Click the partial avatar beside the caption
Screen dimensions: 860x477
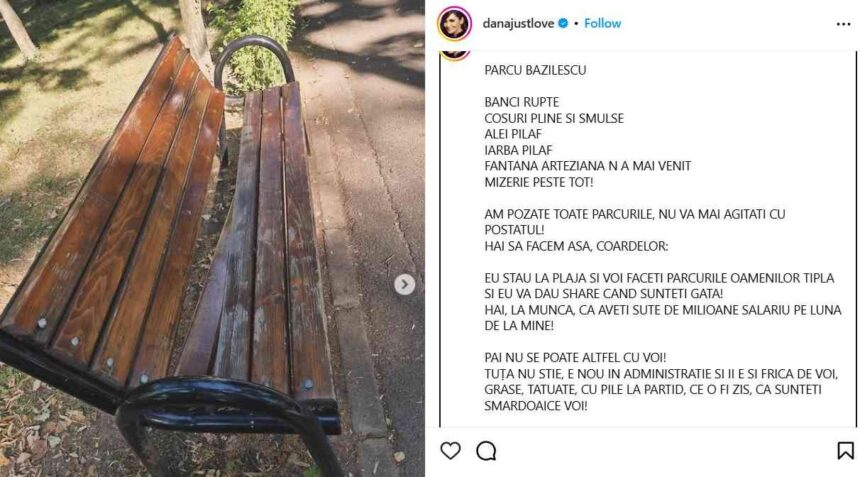tap(454, 54)
